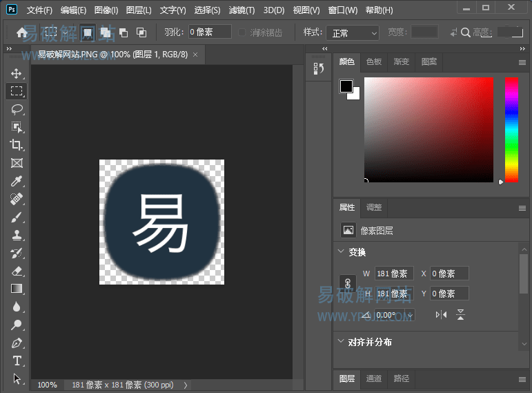This screenshot has width=532, height=393.
Task: Click the foreground color swatch
Action: 346,86
